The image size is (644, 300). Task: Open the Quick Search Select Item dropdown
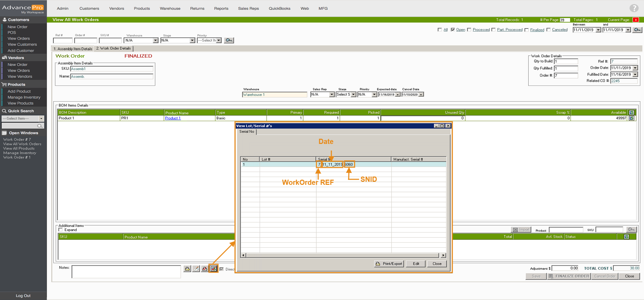[x=41, y=119]
